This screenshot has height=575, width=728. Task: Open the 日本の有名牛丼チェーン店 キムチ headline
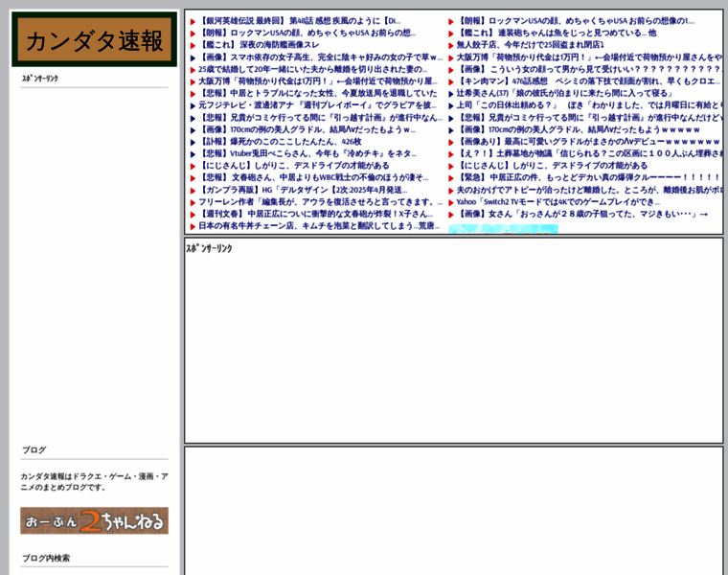319,226
